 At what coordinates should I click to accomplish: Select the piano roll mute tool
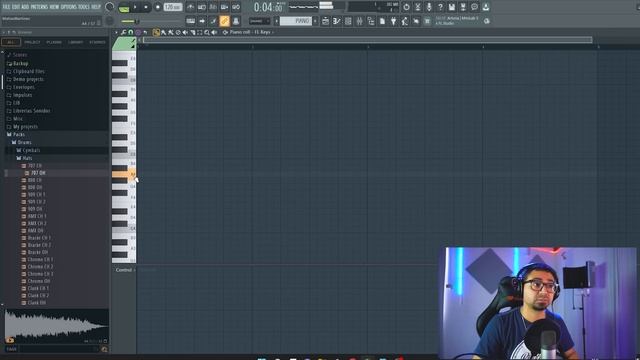coord(185,32)
